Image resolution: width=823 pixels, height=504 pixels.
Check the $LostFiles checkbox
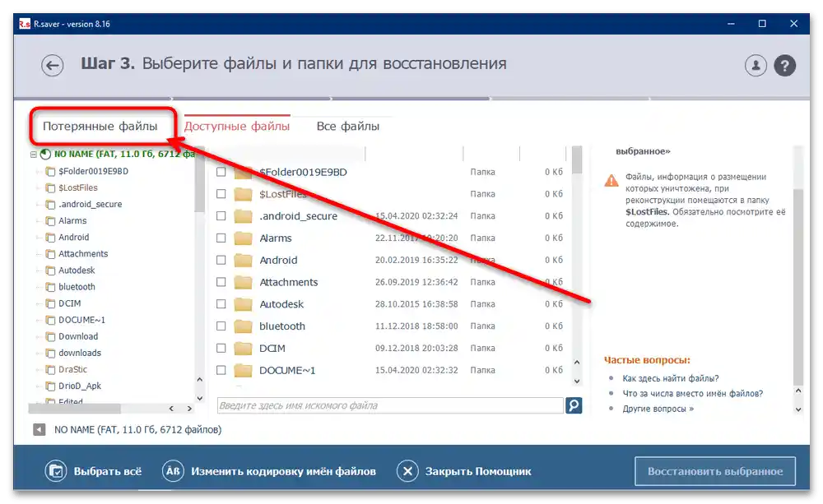tap(221, 194)
